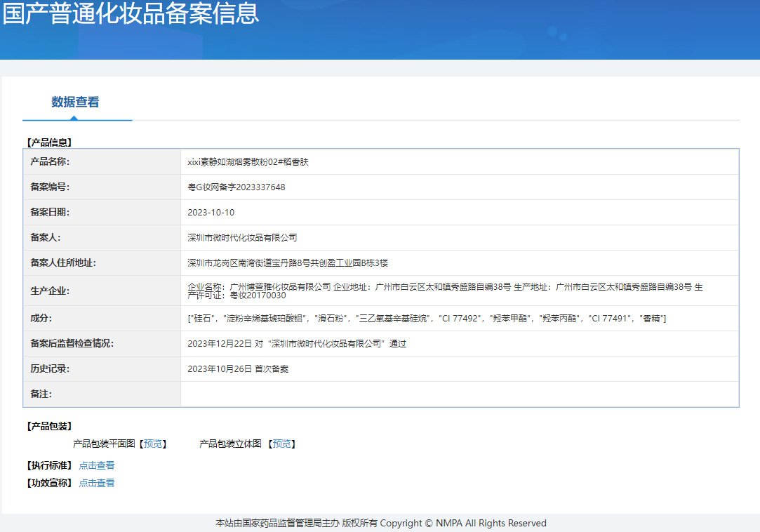Click 点击查看 next to 执行标准

pyautogui.click(x=97, y=465)
